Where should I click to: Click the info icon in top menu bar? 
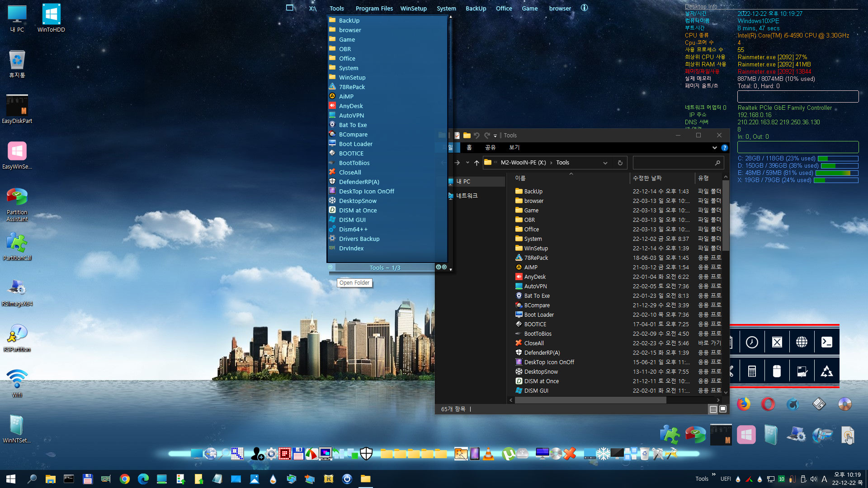(x=584, y=8)
